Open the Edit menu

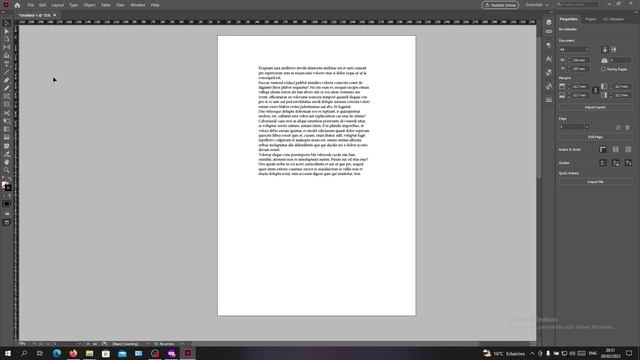(x=42, y=5)
